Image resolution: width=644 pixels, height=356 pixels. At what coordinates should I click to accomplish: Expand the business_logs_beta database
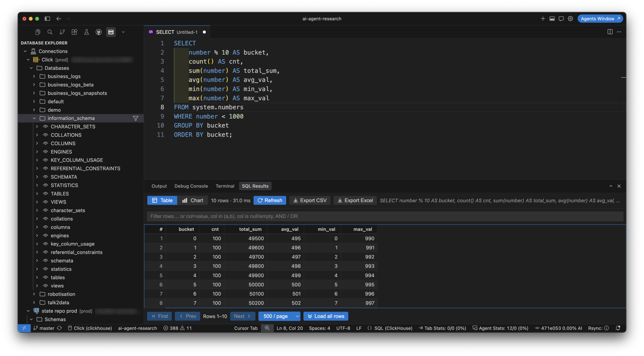pyautogui.click(x=34, y=85)
